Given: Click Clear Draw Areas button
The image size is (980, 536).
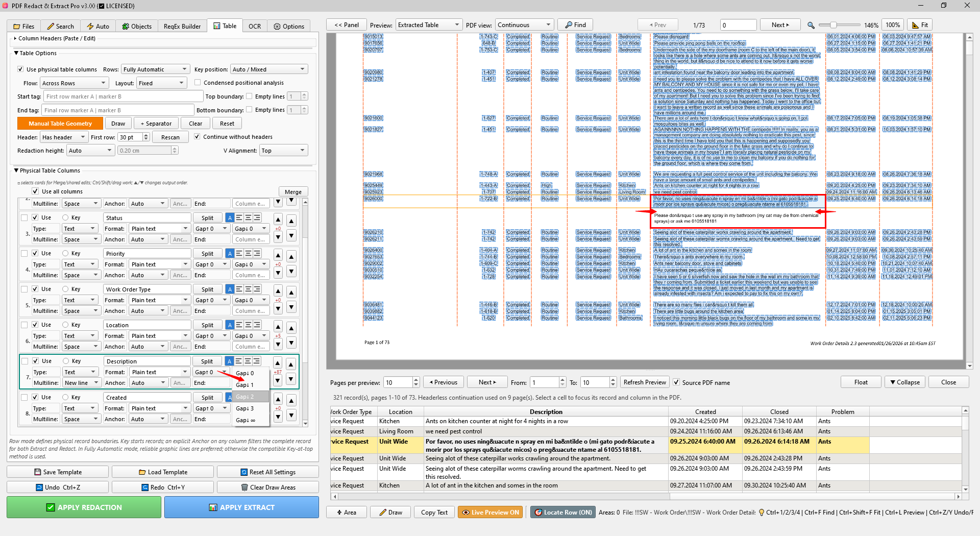Looking at the screenshot, I should (268, 488).
